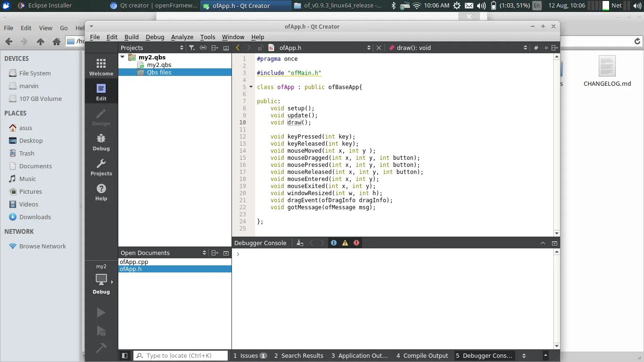Click the file lock read-only icon
Image resolution: width=644 pixels, height=362 pixels.
pos(260,48)
